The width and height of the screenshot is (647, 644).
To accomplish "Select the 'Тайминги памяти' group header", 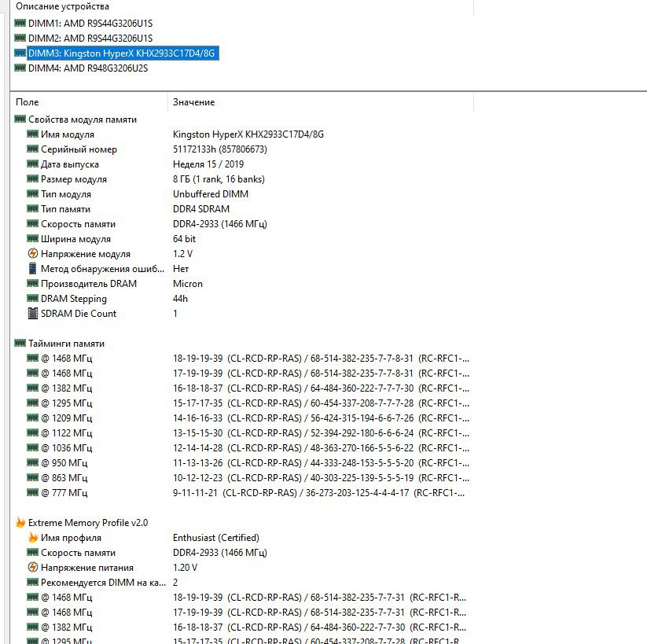I will point(66,344).
